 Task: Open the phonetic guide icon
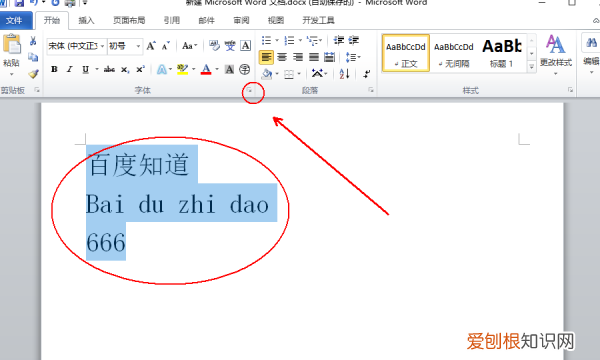tap(230, 46)
